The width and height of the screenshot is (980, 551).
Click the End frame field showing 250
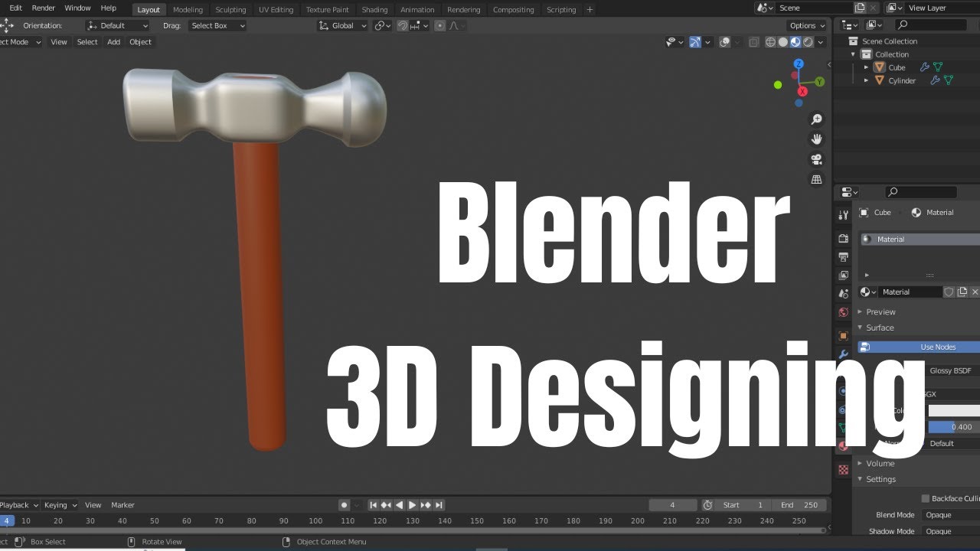[801, 505]
